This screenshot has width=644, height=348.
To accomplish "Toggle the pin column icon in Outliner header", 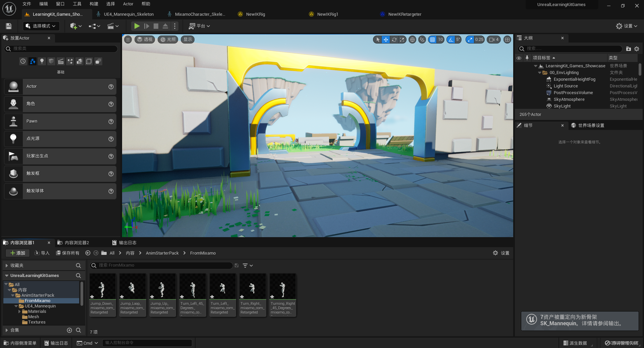I will pos(527,58).
